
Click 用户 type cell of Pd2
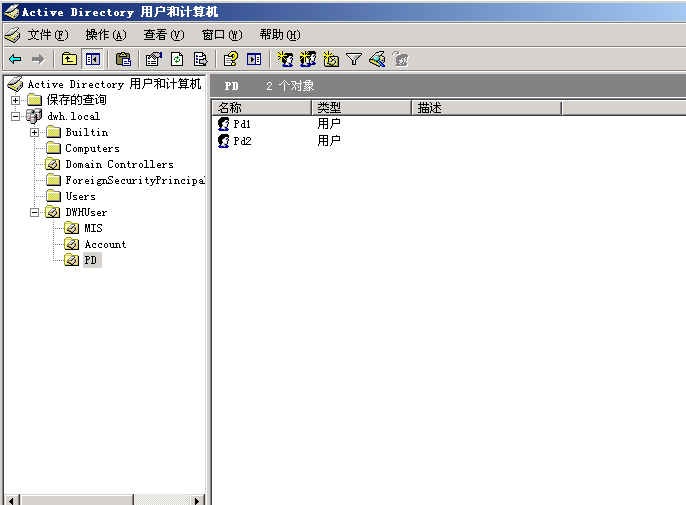[329, 141]
